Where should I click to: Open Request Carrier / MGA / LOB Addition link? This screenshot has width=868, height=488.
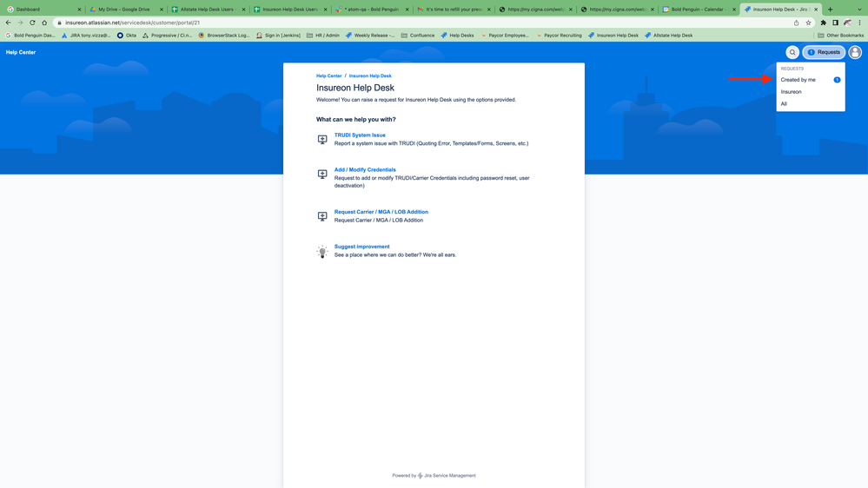coord(381,212)
